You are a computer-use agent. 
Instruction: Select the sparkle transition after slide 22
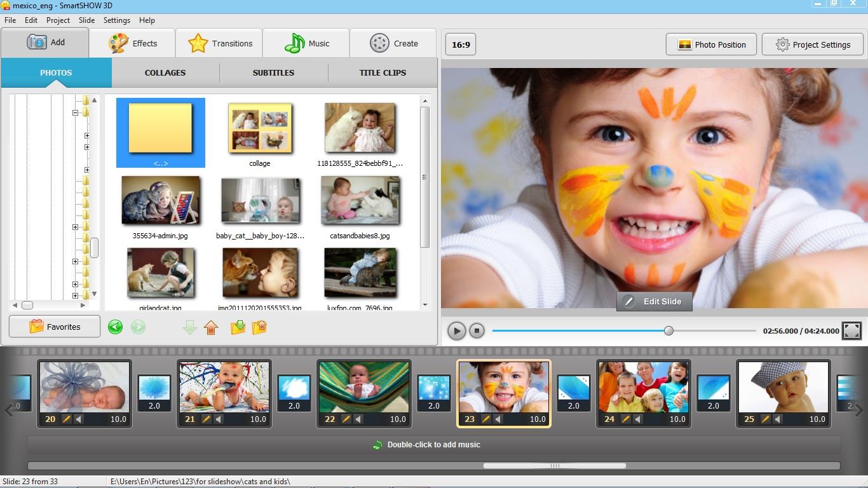coord(434,393)
